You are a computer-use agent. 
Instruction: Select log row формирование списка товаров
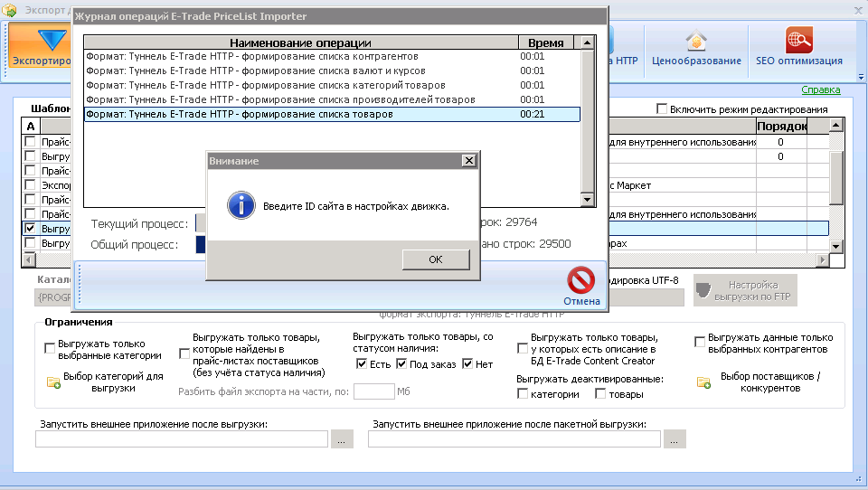pos(332,114)
